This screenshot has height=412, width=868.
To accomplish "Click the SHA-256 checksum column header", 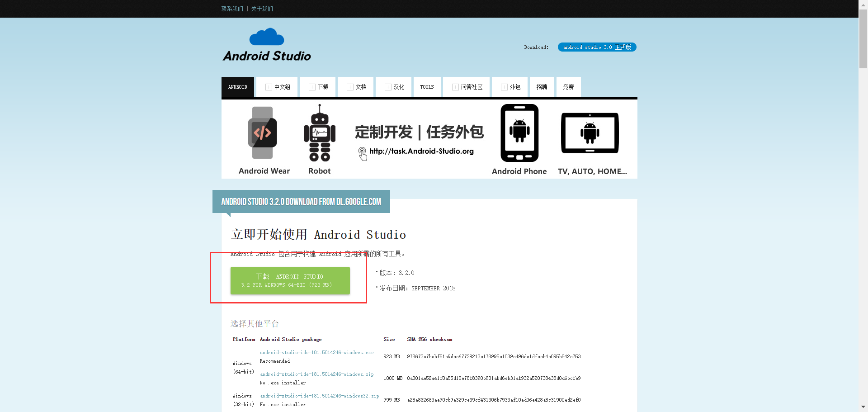I will [429, 339].
